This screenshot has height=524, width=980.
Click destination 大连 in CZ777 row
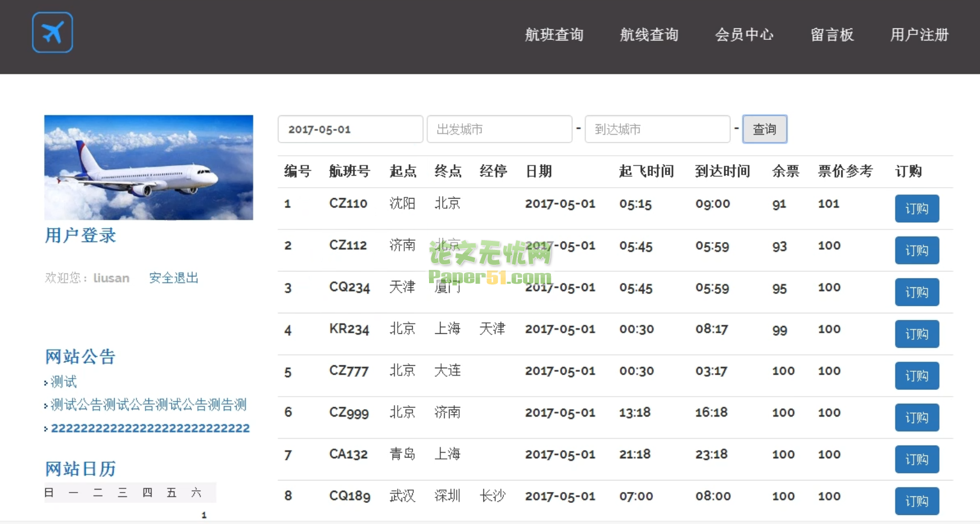pos(448,370)
